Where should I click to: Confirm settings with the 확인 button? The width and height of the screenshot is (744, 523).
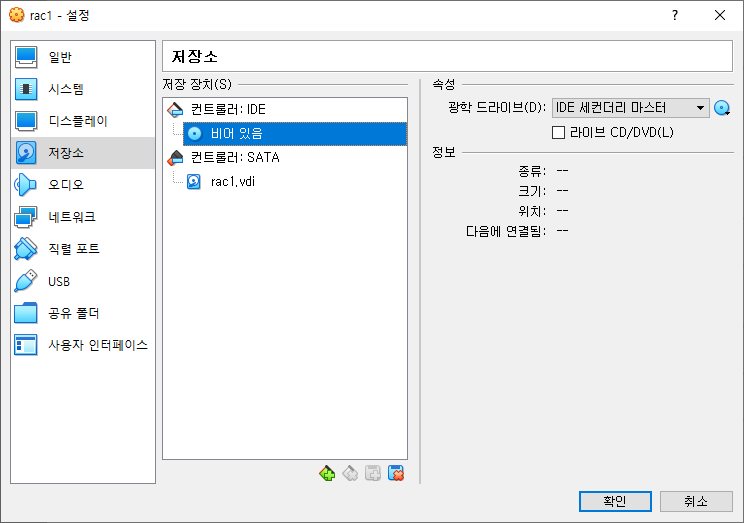tap(615, 501)
